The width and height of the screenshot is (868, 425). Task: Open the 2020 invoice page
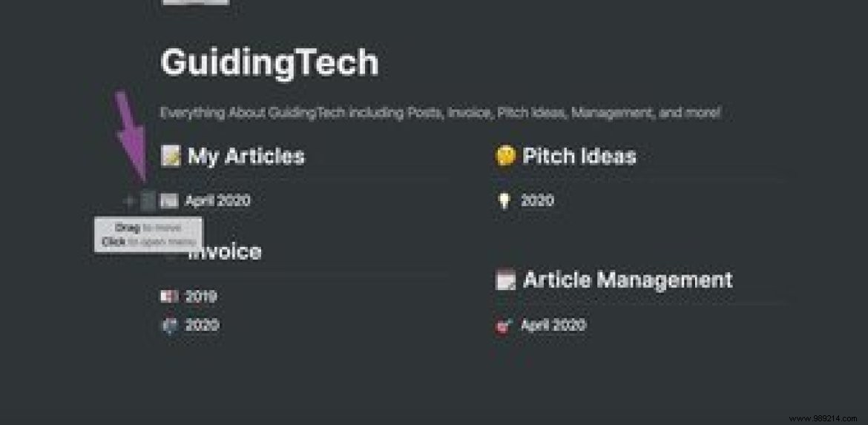(x=201, y=326)
